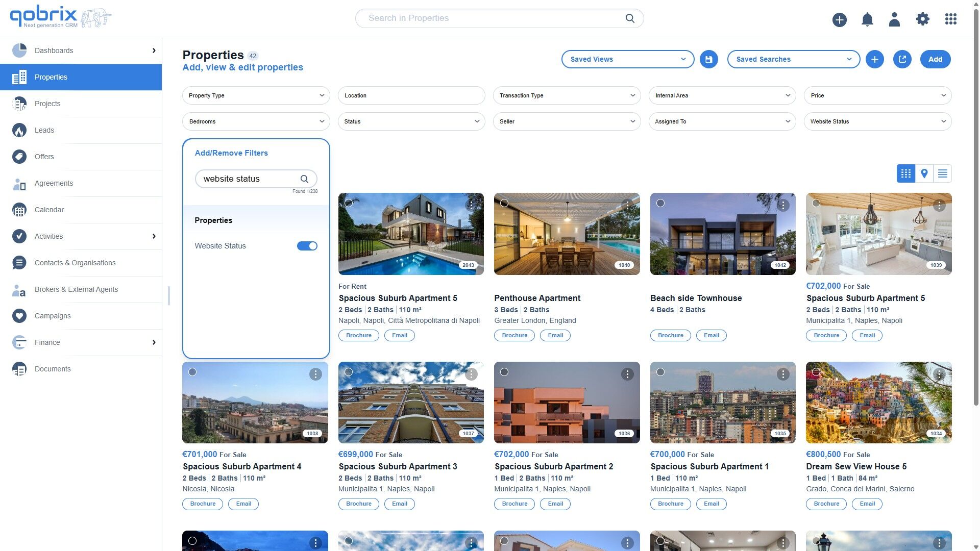980x551 pixels.
Task: Click Brochure button for Penthouse Apartment
Action: (x=514, y=335)
